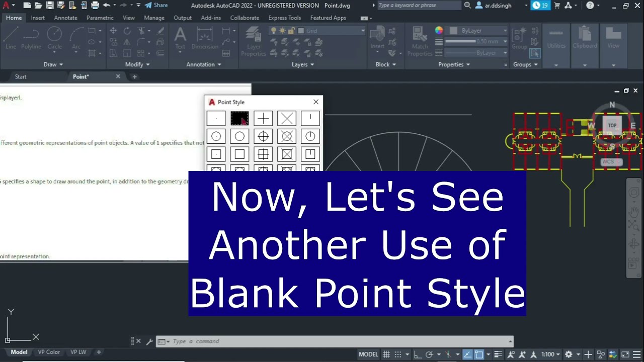Toggle MODEL space button in status bar

[368, 354]
